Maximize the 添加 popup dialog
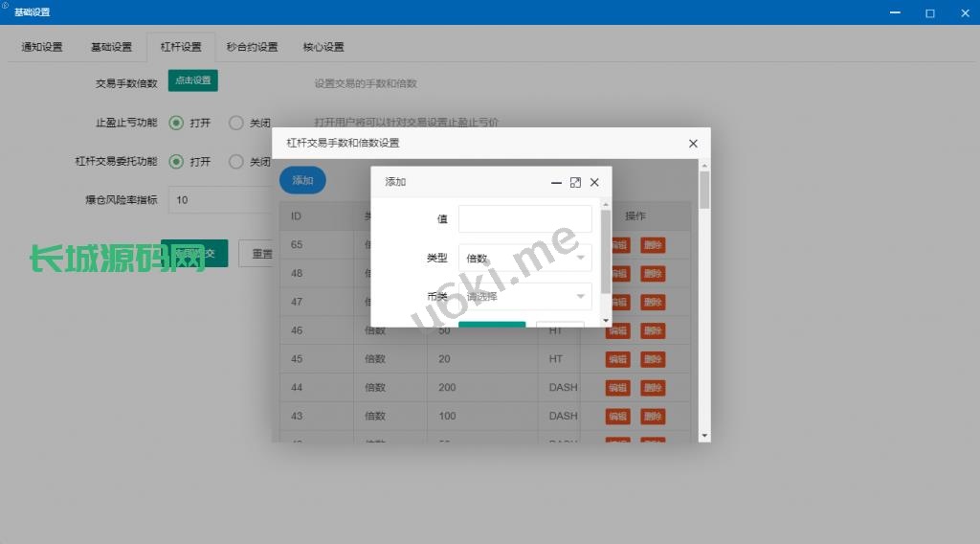 pos(575,182)
